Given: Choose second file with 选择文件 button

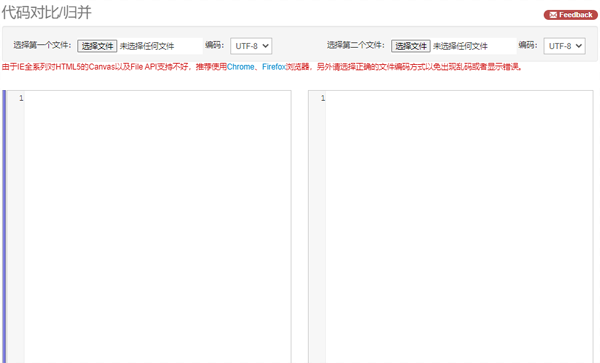Looking at the screenshot, I should coord(411,46).
